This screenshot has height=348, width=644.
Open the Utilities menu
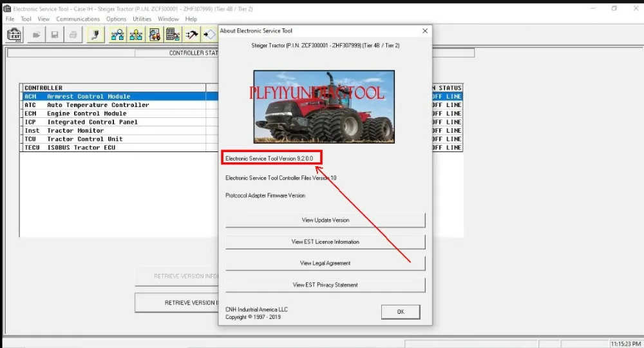coord(142,19)
